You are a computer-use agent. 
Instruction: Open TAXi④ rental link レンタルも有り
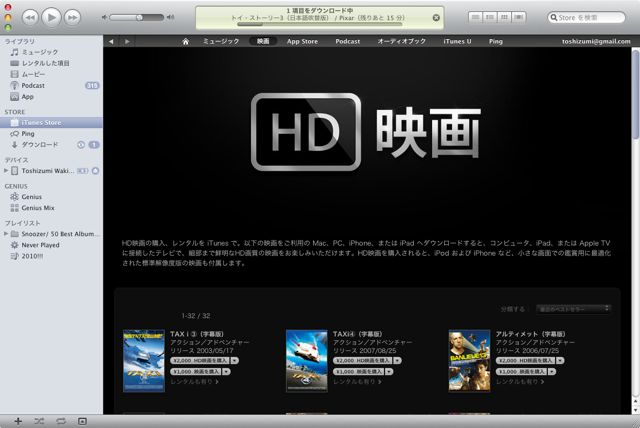[x=358, y=382]
